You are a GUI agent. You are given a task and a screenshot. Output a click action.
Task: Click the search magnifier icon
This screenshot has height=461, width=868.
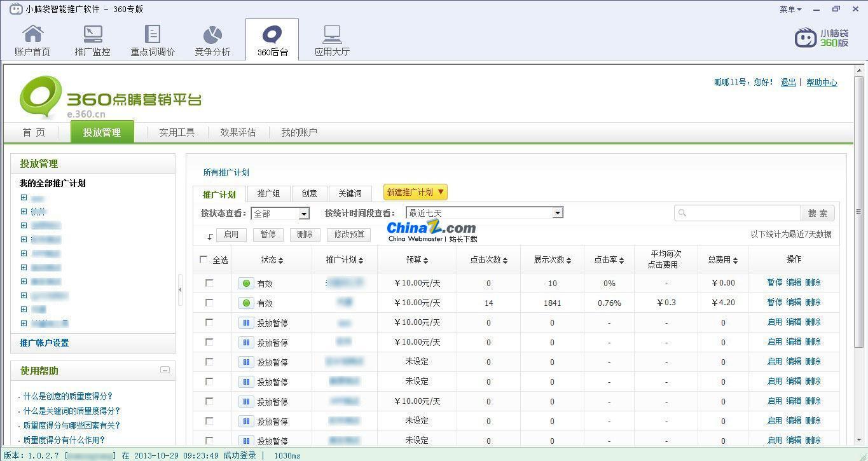(682, 213)
